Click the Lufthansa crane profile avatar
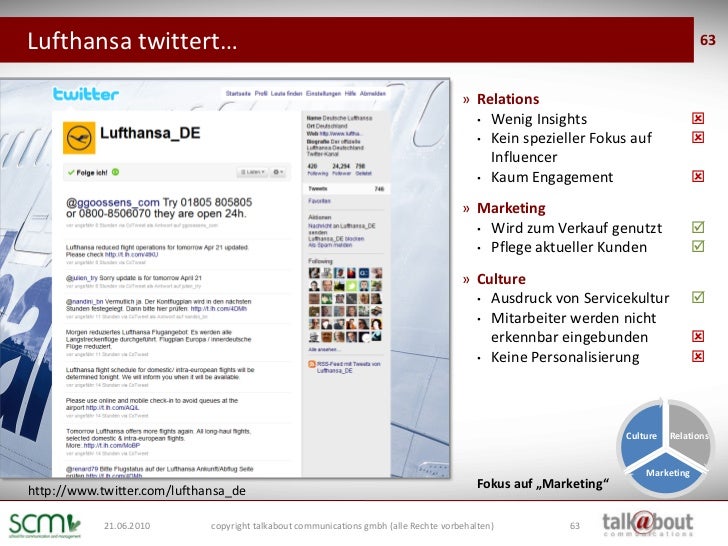The width and height of the screenshot is (728, 546). coord(79,137)
